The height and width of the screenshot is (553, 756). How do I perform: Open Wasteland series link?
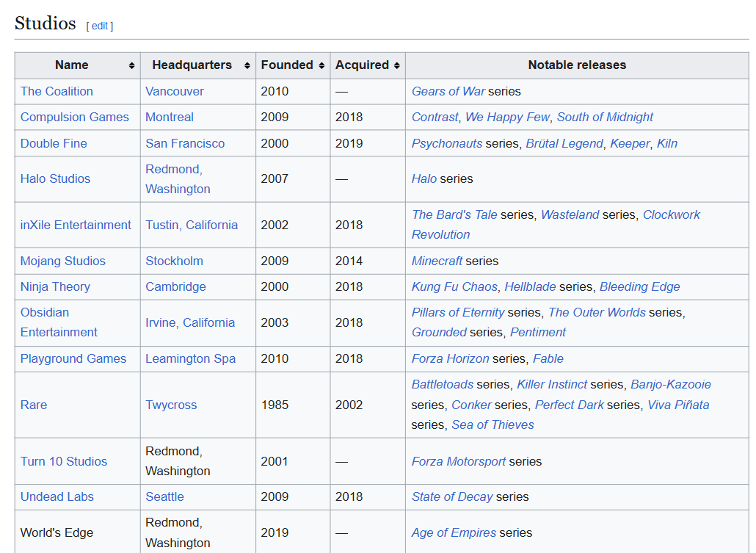pyautogui.click(x=570, y=214)
